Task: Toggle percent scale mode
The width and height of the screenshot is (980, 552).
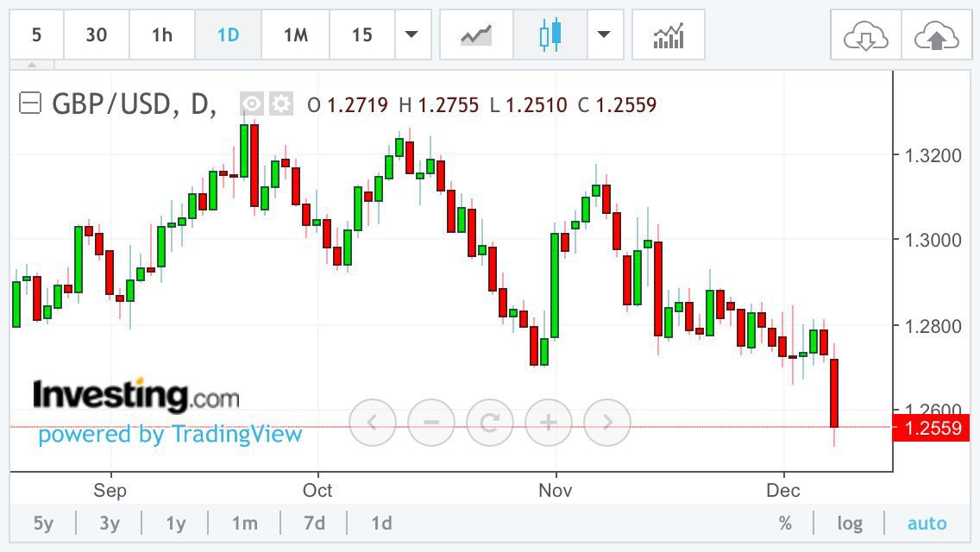Action: [785, 524]
